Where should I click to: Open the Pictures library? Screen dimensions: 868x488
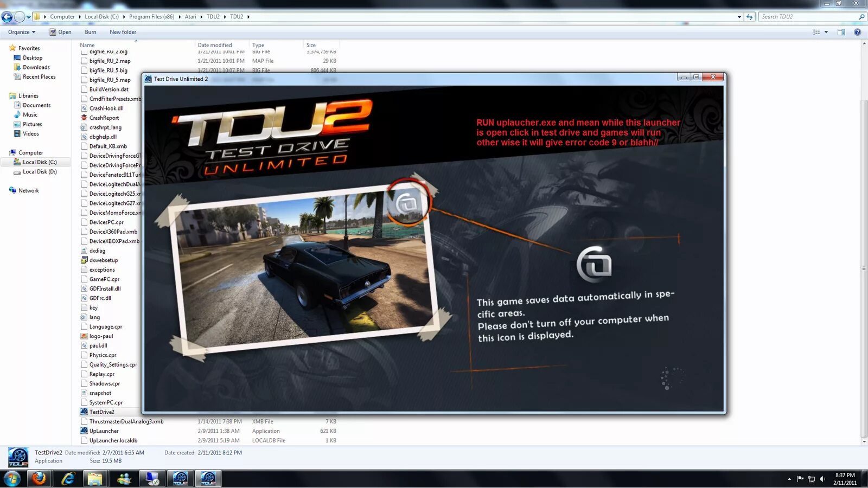coord(32,124)
